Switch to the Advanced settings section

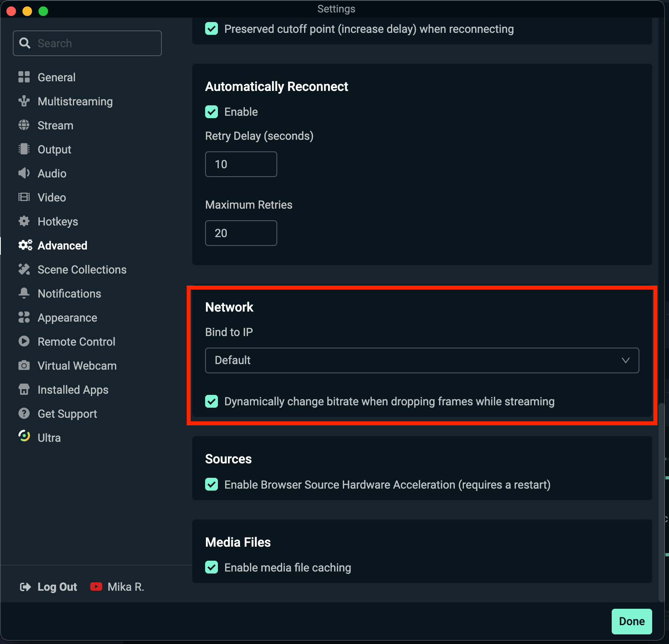pyautogui.click(x=62, y=245)
